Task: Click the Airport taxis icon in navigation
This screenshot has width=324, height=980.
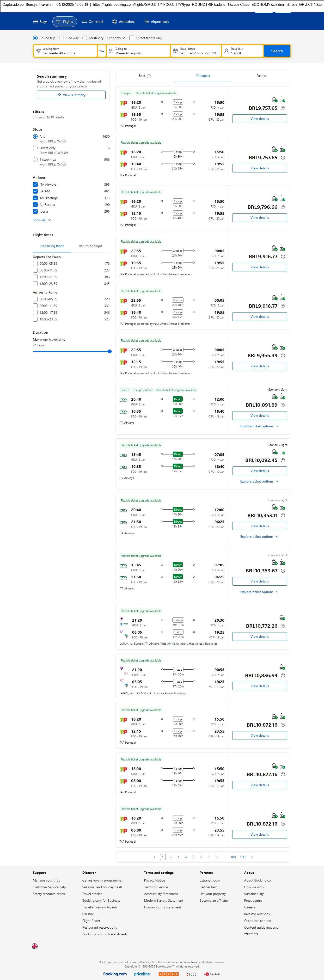Action: (x=147, y=22)
